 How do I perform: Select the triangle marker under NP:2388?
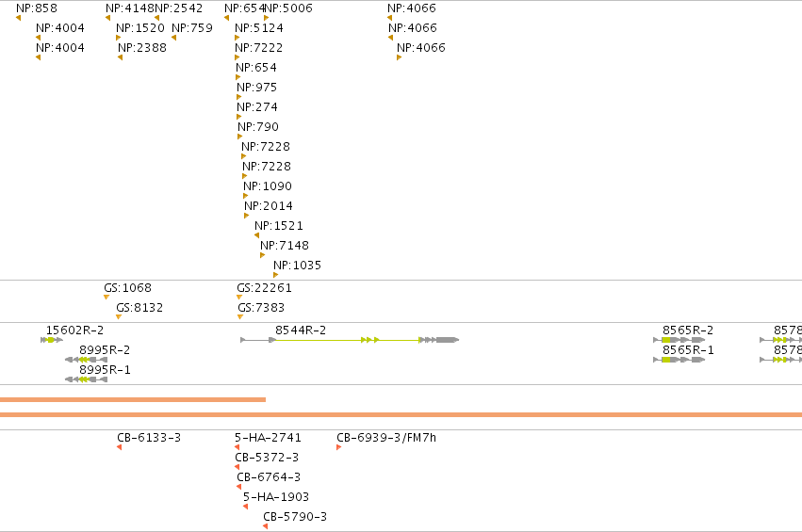(x=121, y=57)
